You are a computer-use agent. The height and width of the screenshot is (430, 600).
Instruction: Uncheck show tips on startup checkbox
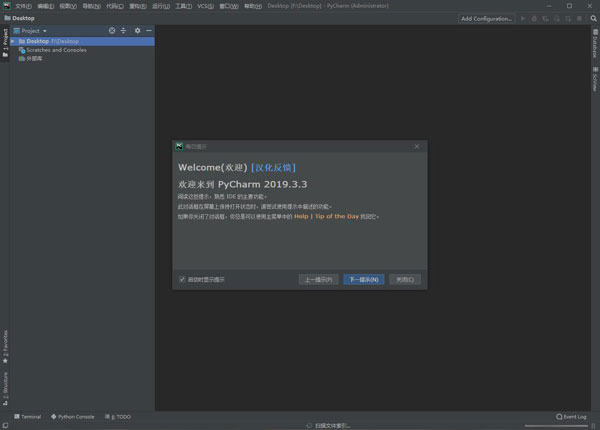pyautogui.click(x=182, y=279)
